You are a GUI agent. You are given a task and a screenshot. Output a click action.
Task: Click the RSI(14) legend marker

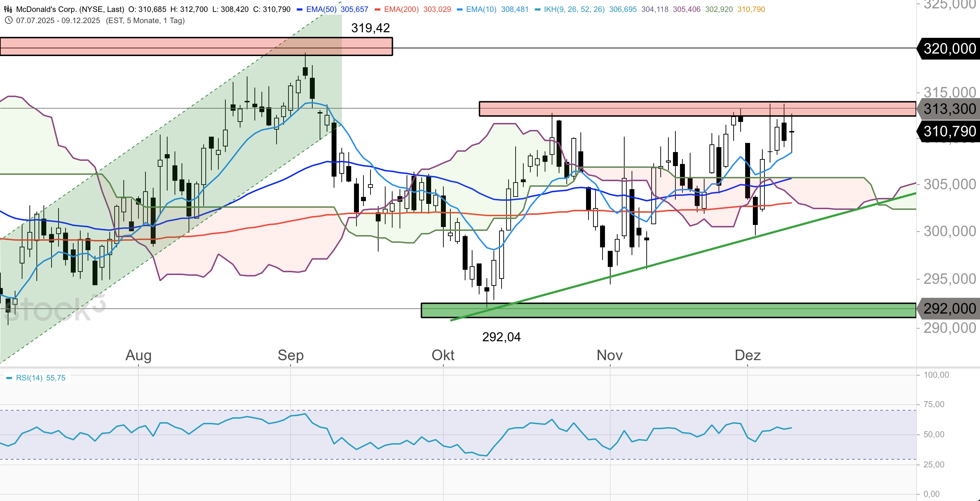pos(9,378)
